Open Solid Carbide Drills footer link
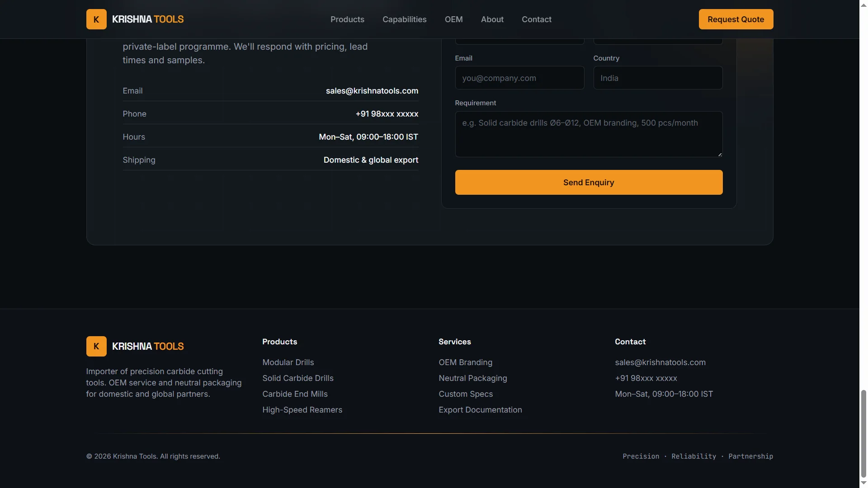The height and width of the screenshot is (488, 868). point(298,378)
